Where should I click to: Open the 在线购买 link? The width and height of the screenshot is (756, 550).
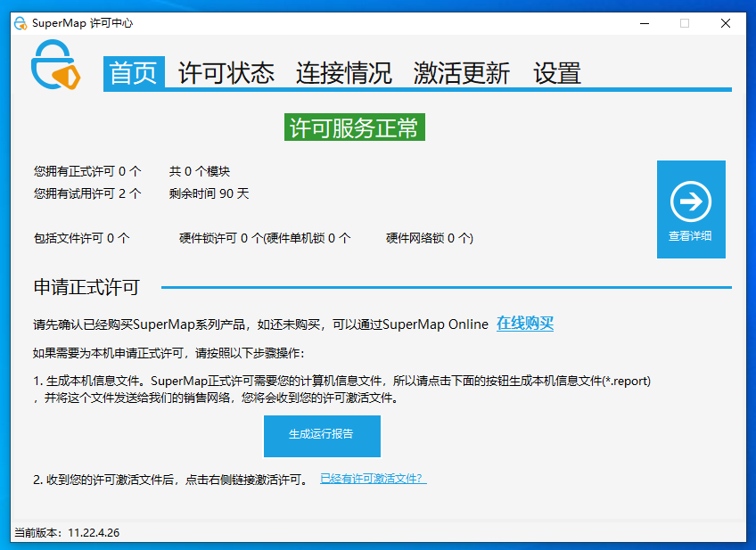pyautogui.click(x=525, y=324)
